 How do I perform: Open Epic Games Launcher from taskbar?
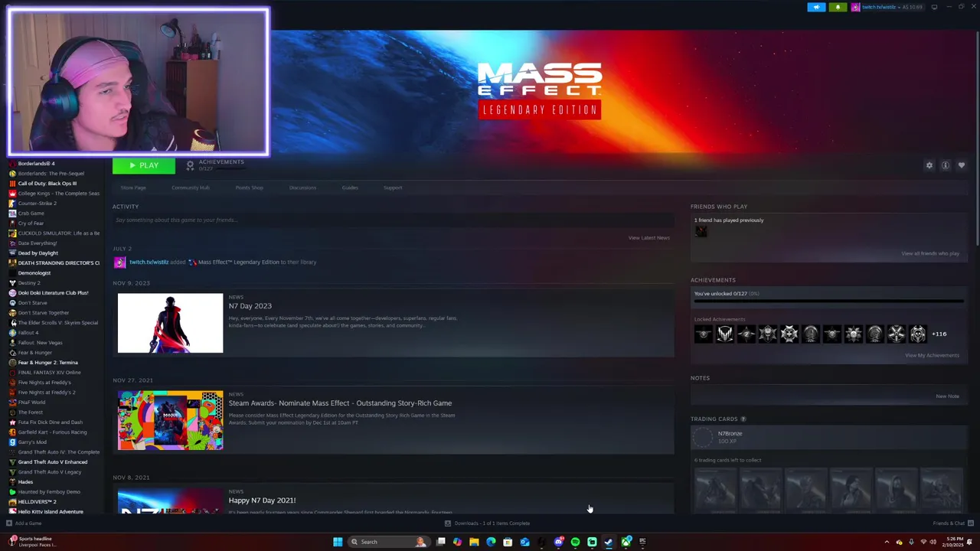click(x=642, y=542)
